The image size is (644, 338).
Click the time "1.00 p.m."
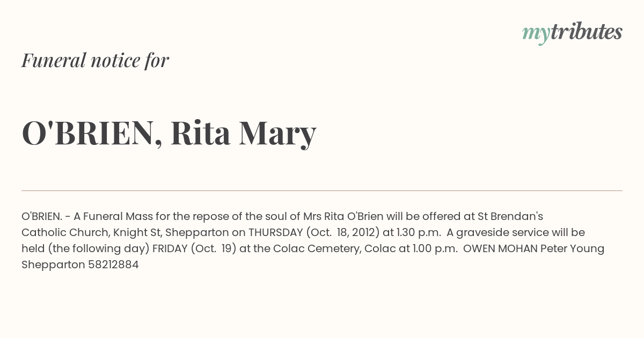pyautogui.click(x=435, y=248)
